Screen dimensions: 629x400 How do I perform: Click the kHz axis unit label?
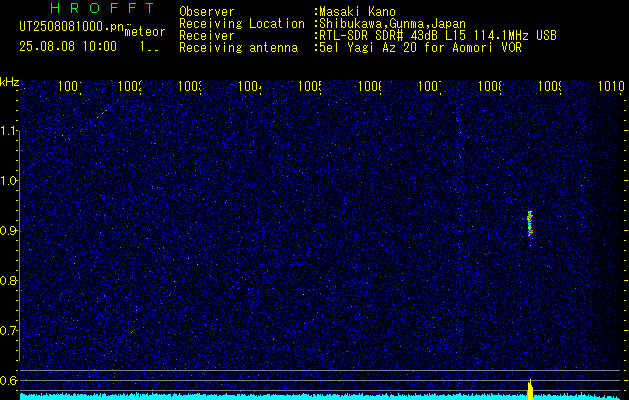(10, 82)
